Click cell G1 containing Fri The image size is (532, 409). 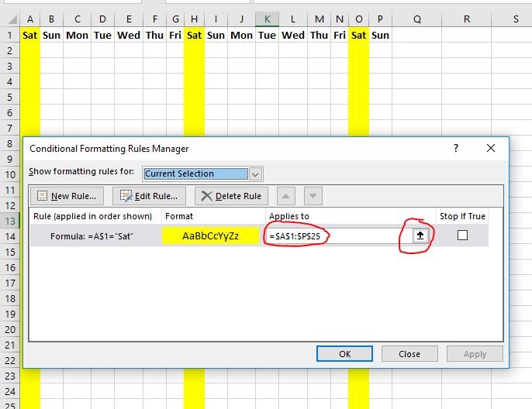tap(175, 35)
